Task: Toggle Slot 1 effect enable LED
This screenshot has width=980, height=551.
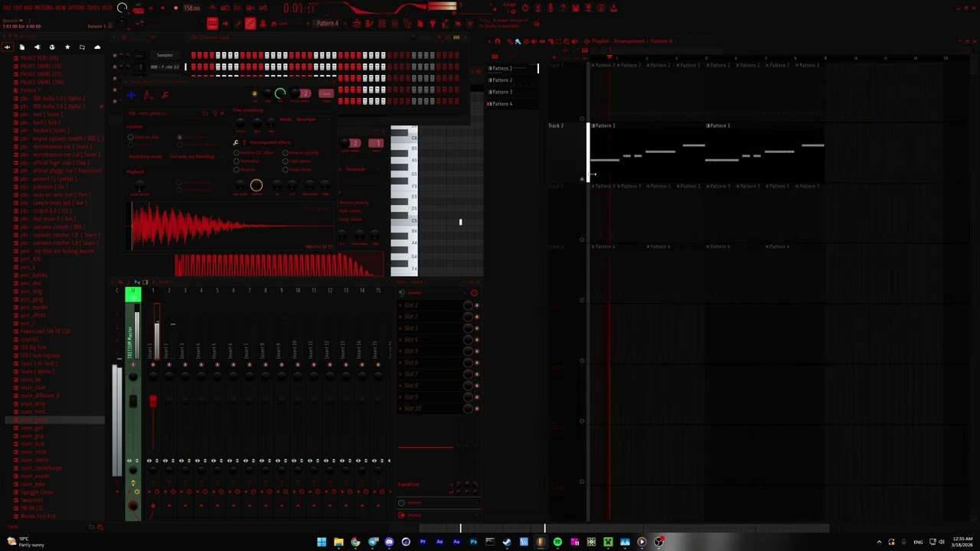Action: point(477,305)
